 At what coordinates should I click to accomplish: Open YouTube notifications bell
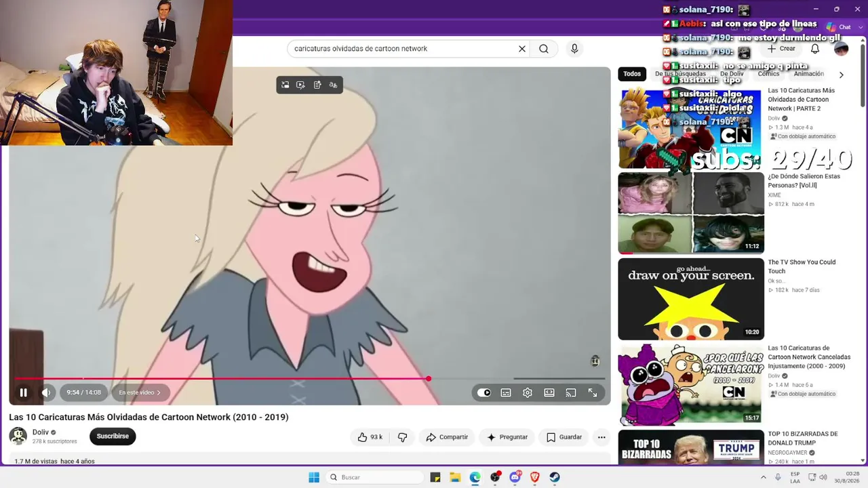click(x=815, y=49)
